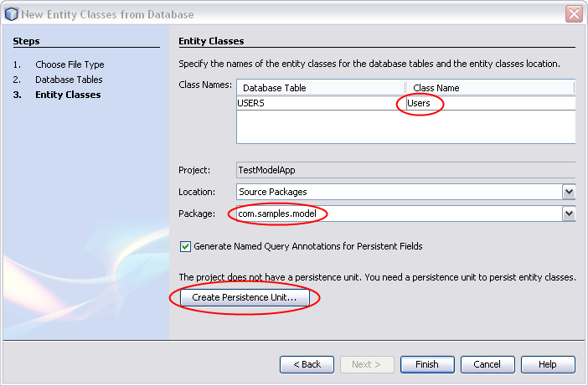
Task: Select the USERS database table cell
Action: [322, 103]
